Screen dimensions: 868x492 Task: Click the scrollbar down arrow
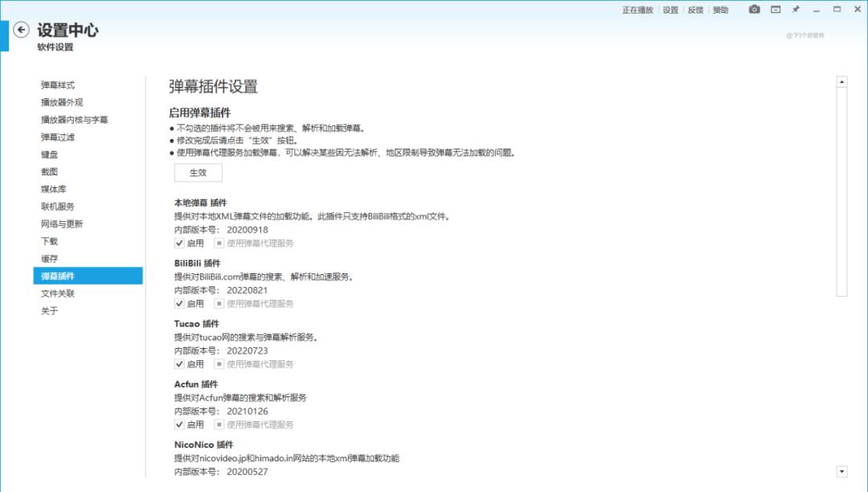pyautogui.click(x=841, y=472)
